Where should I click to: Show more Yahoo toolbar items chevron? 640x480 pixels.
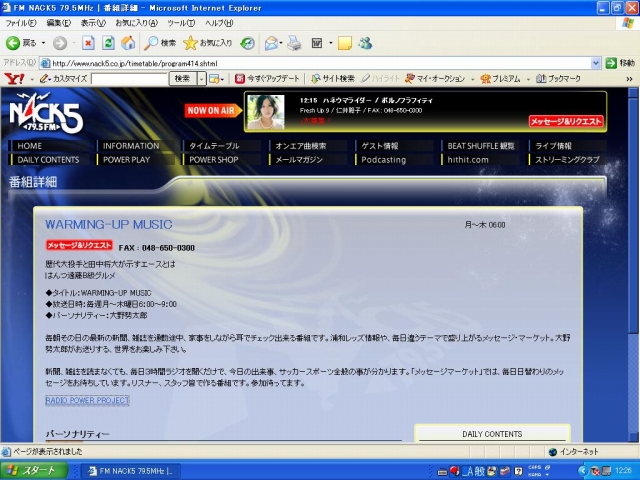click(629, 79)
